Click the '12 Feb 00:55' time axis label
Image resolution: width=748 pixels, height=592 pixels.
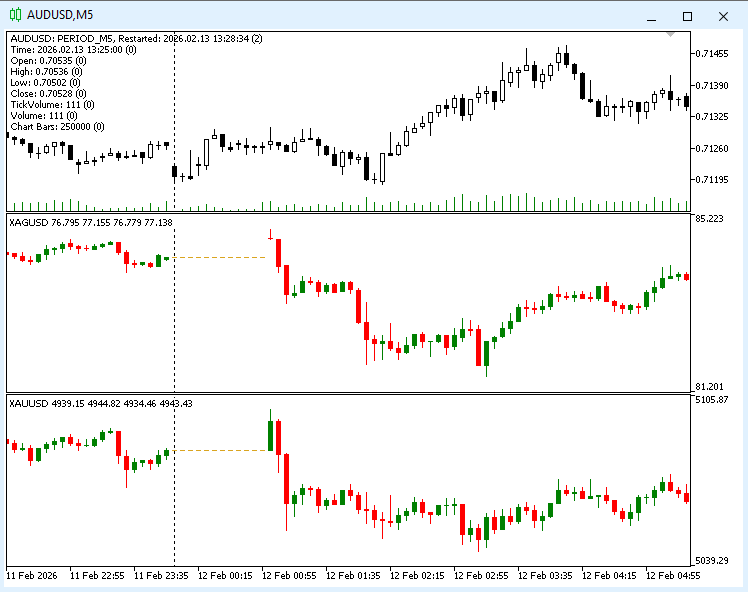(x=289, y=576)
